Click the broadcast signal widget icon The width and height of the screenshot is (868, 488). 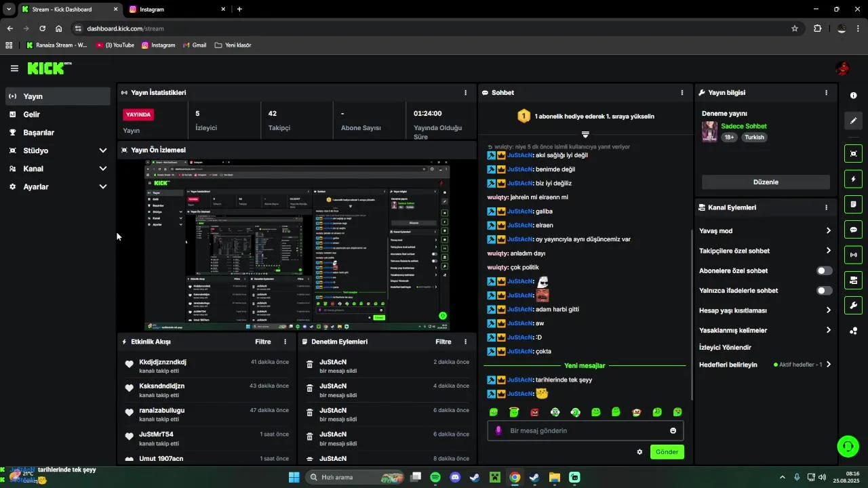(854, 255)
